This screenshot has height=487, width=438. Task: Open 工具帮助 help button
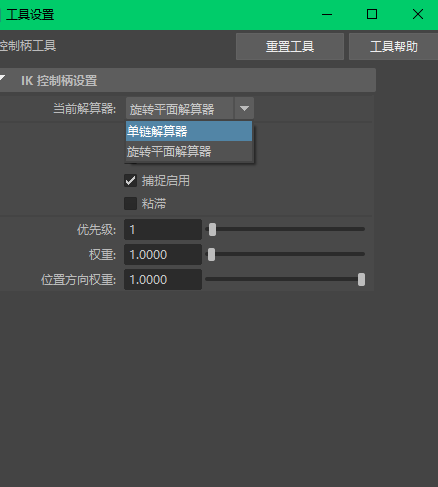[393, 46]
